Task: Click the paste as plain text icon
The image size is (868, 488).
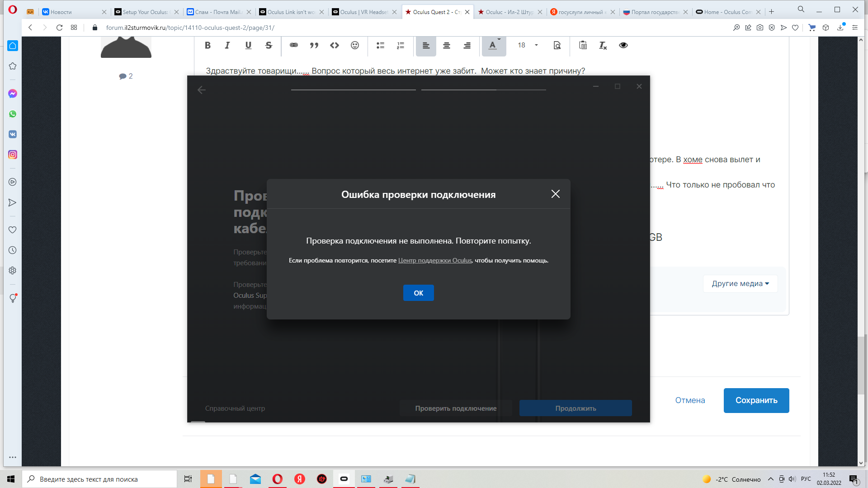Action: (583, 45)
